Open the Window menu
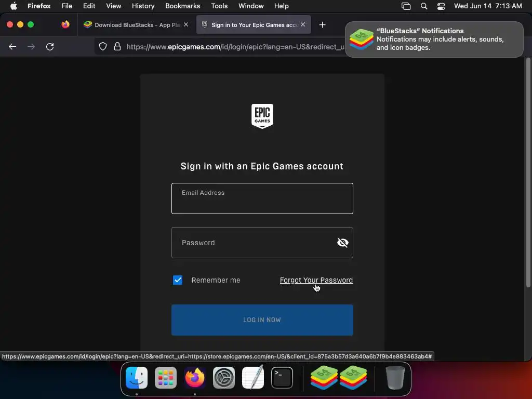 251,6
